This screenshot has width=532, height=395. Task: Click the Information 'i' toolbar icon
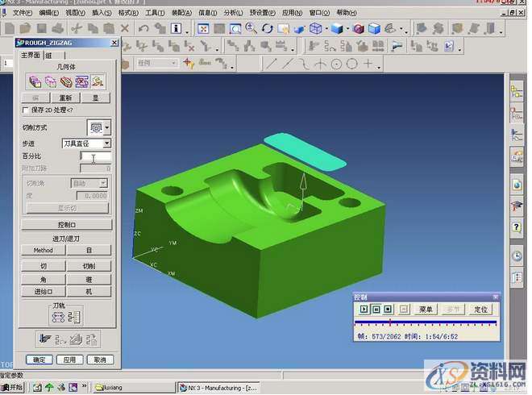[177, 29]
